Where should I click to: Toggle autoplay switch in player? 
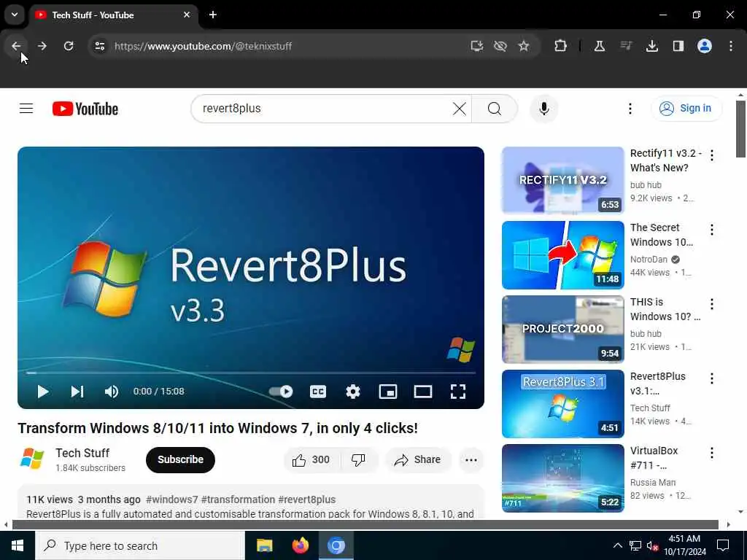(x=281, y=392)
